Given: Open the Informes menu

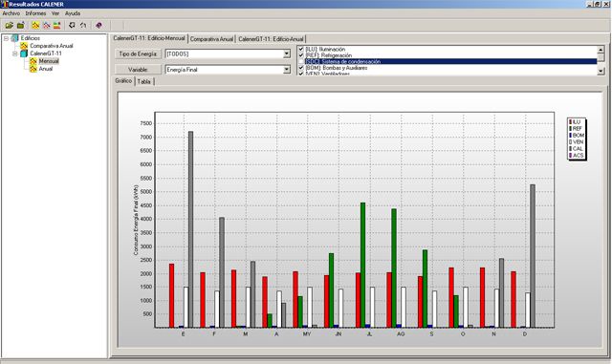Looking at the screenshot, I should pos(35,13).
